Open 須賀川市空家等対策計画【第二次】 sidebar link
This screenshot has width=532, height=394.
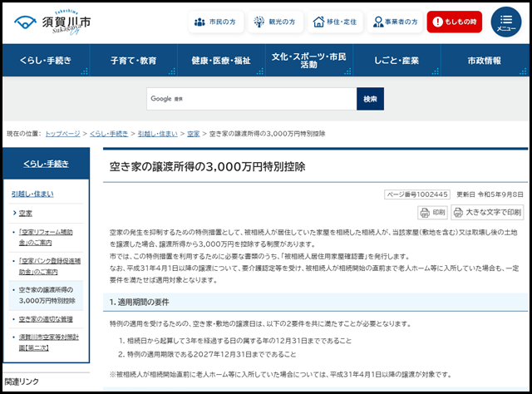[48, 342]
